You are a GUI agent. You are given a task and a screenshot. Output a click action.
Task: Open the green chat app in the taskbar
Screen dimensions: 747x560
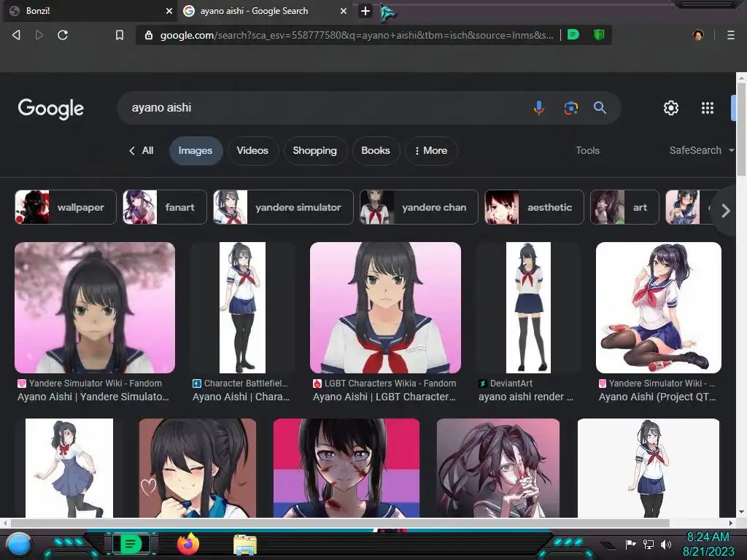pyautogui.click(x=131, y=544)
